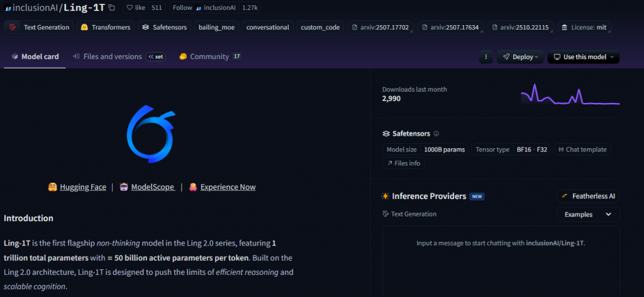Open the Community tab

pyautogui.click(x=209, y=57)
